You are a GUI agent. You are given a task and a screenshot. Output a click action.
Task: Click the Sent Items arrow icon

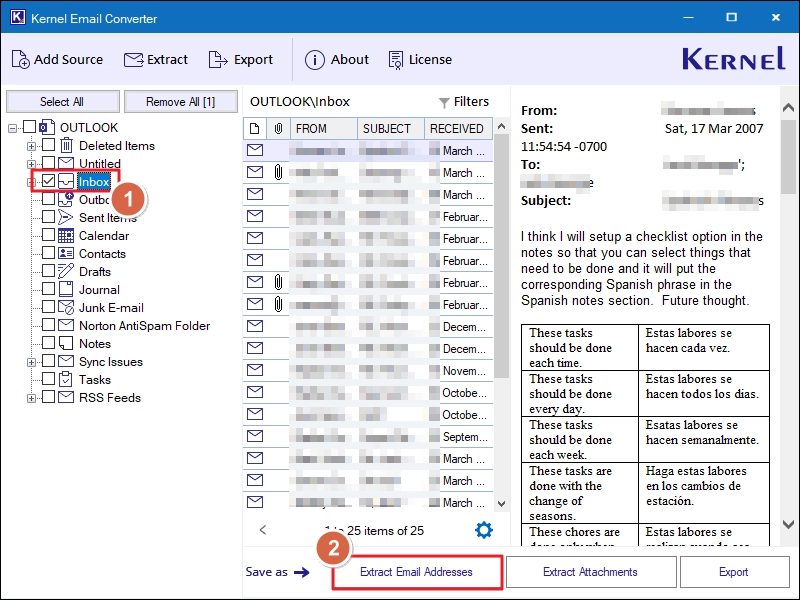[x=65, y=217]
